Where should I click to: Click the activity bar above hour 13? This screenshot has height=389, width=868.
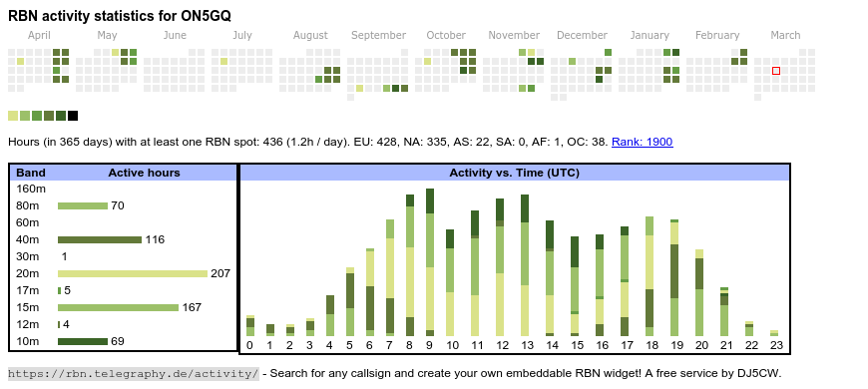point(525,265)
